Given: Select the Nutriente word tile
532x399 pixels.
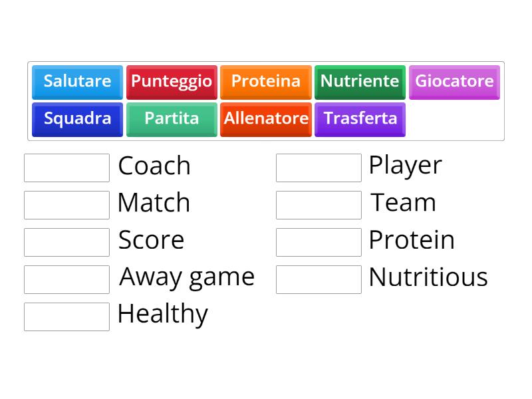Looking at the screenshot, I should point(360,82).
